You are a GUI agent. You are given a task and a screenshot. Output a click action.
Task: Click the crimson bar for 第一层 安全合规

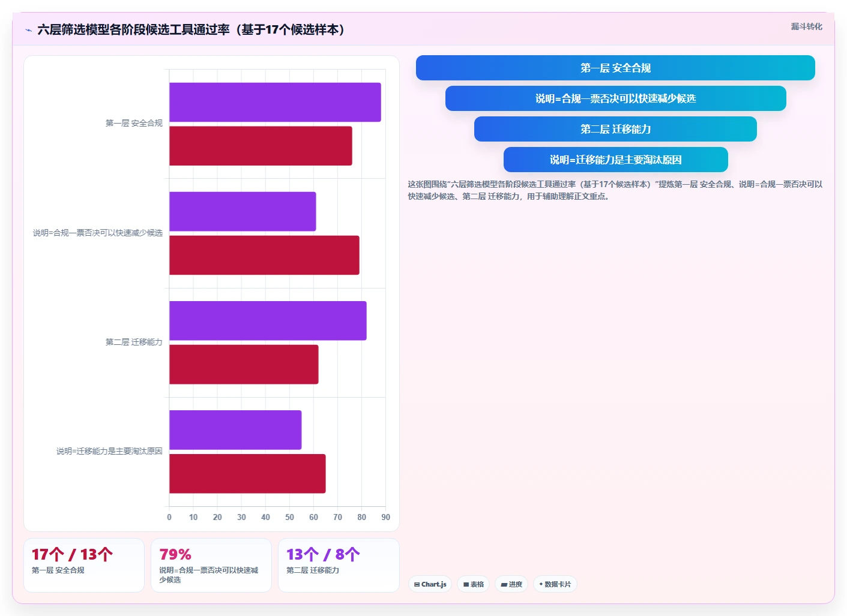(261, 146)
